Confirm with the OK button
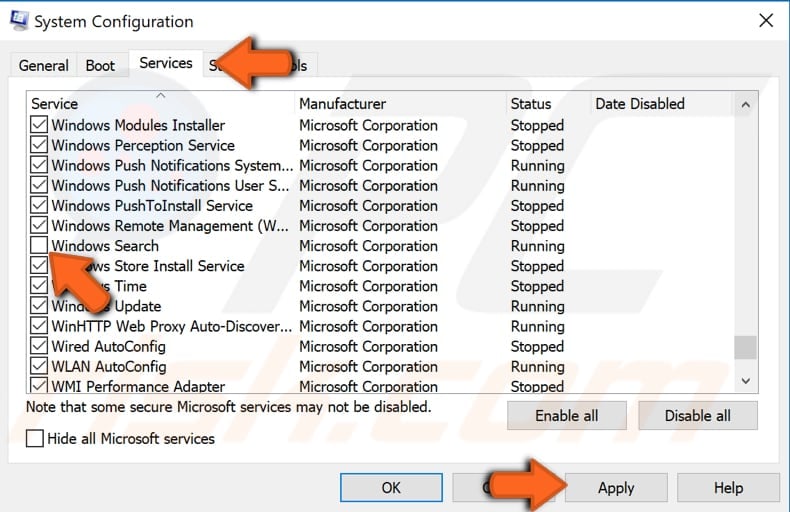The height and width of the screenshot is (512, 790). pyautogui.click(x=391, y=488)
